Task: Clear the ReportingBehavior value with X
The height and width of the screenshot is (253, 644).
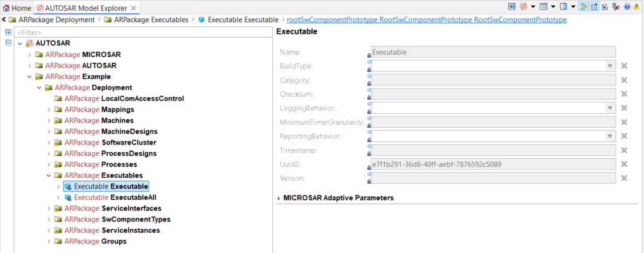Action: tap(624, 136)
